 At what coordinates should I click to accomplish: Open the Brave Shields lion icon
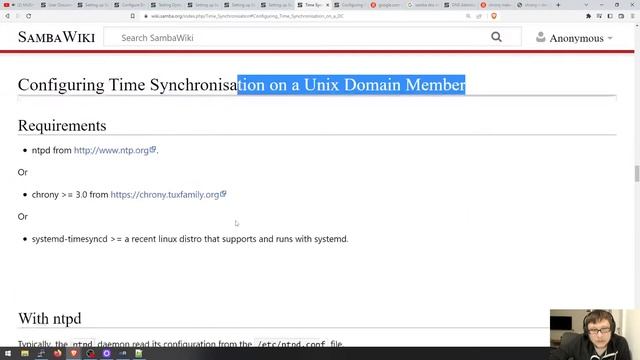494,16
